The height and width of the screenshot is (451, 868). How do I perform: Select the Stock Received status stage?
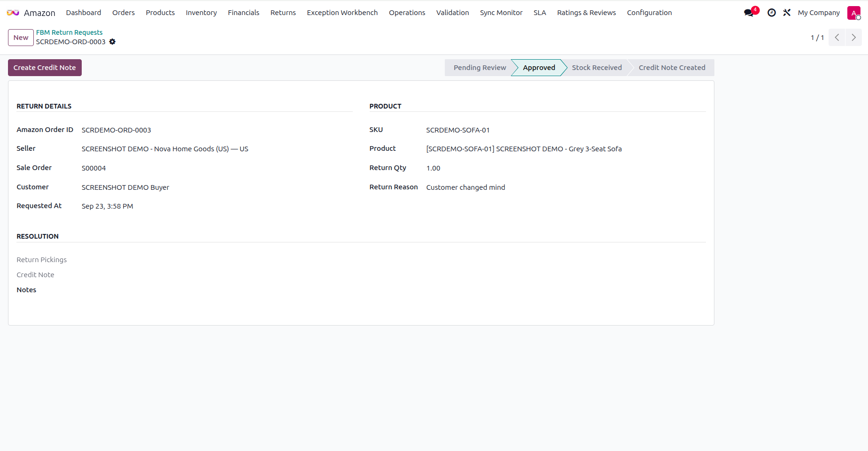coord(597,68)
